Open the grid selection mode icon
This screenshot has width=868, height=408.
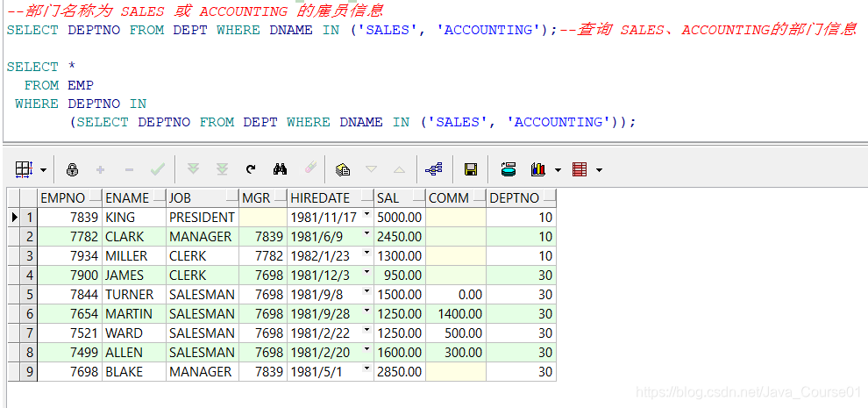coord(24,169)
